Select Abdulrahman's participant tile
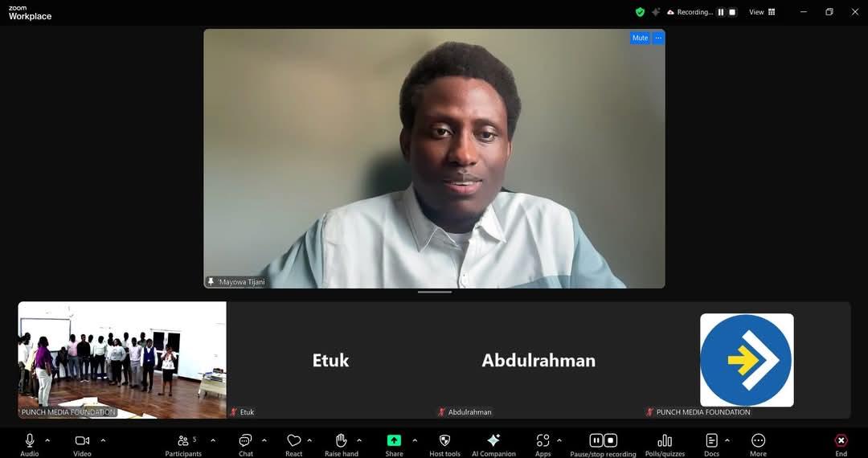The image size is (868, 458). [538, 359]
